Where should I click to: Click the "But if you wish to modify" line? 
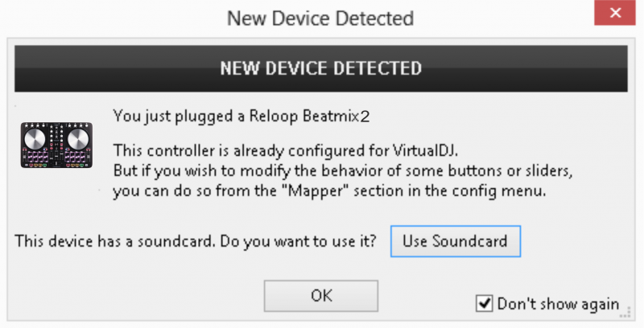point(343,170)
